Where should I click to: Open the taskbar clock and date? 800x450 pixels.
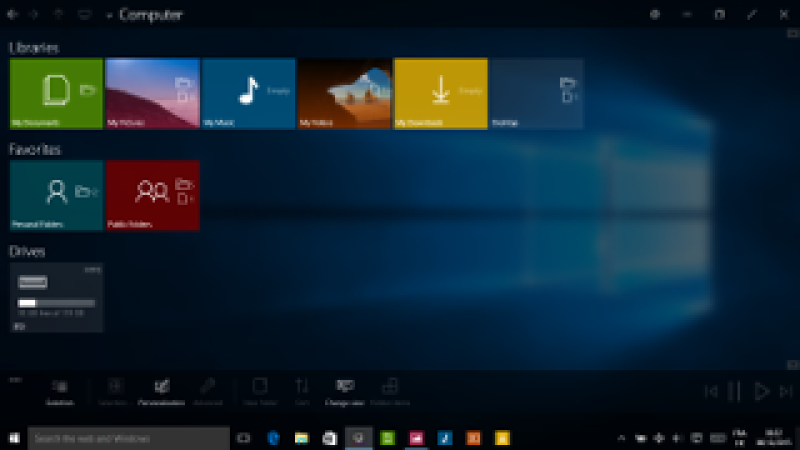coord(774,438)
